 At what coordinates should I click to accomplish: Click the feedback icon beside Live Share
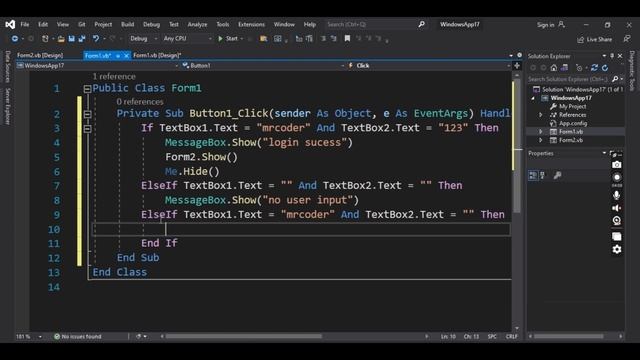[x=627, y=39]
